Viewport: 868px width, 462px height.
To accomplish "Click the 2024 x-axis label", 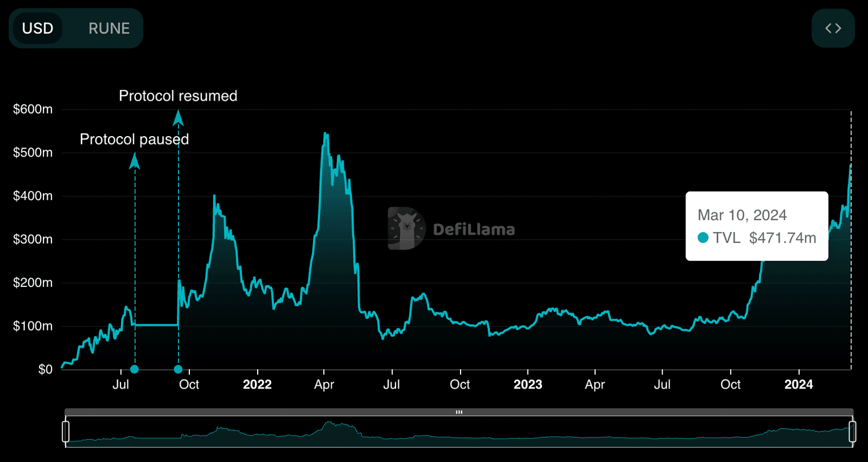I will pos(798,385).
